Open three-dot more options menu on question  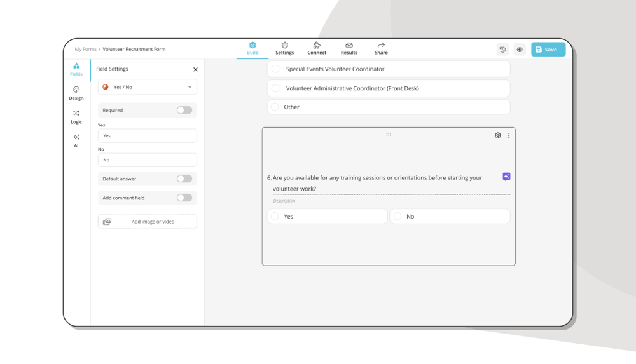coord(509,135)
